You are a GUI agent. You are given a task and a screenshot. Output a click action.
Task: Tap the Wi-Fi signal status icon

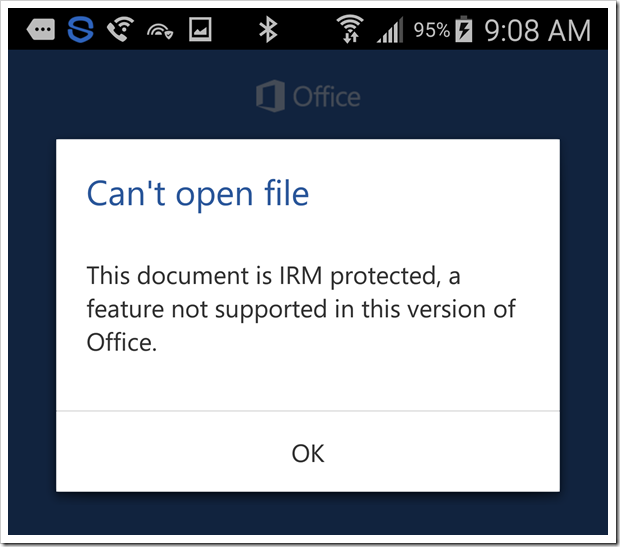click(350, 30)
